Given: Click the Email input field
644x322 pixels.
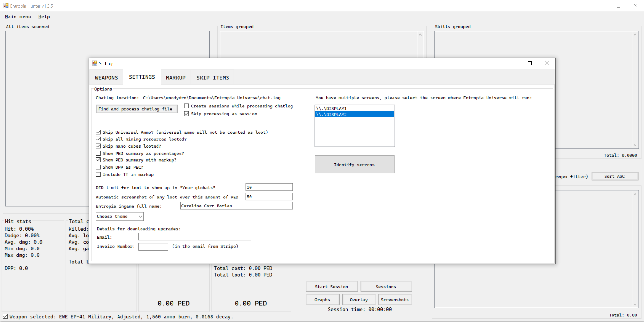Looking at the screenshot, I should [195, 237].
